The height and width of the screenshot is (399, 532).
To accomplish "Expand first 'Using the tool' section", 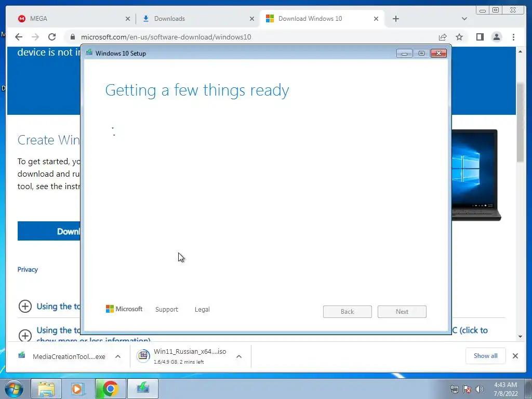I will coord(25,307).
